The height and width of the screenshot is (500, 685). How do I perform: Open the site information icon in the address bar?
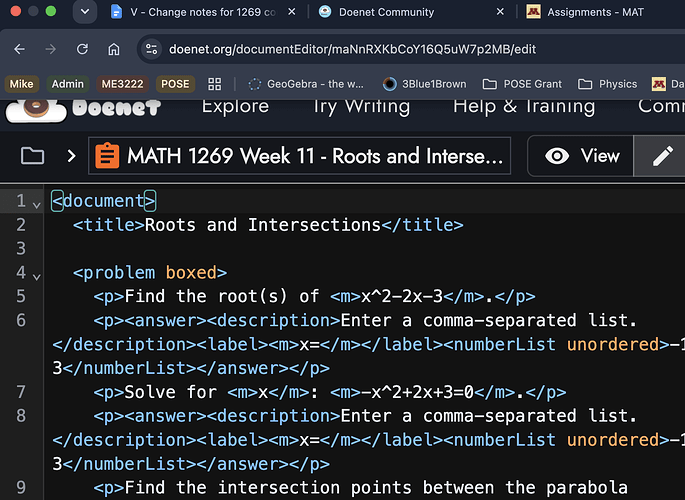point(152,49)
